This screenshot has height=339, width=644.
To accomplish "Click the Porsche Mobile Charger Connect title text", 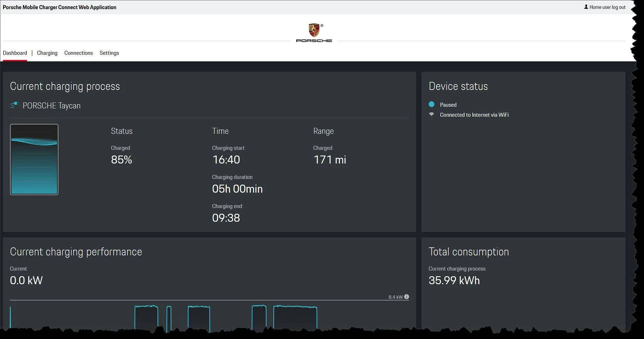I will point(60,7).
